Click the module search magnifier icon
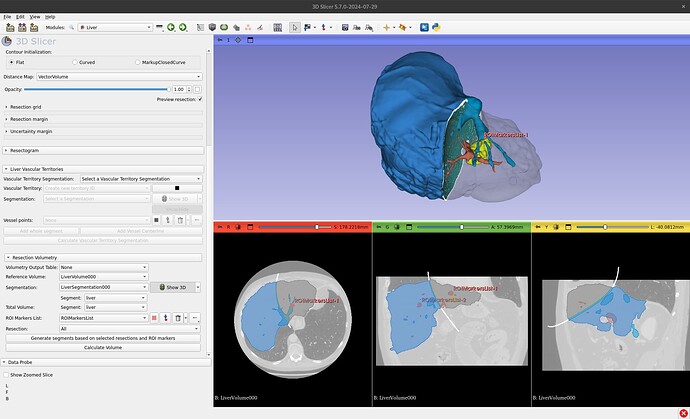The width and height of the screenshot is (690, 419). tap(71, 27)
